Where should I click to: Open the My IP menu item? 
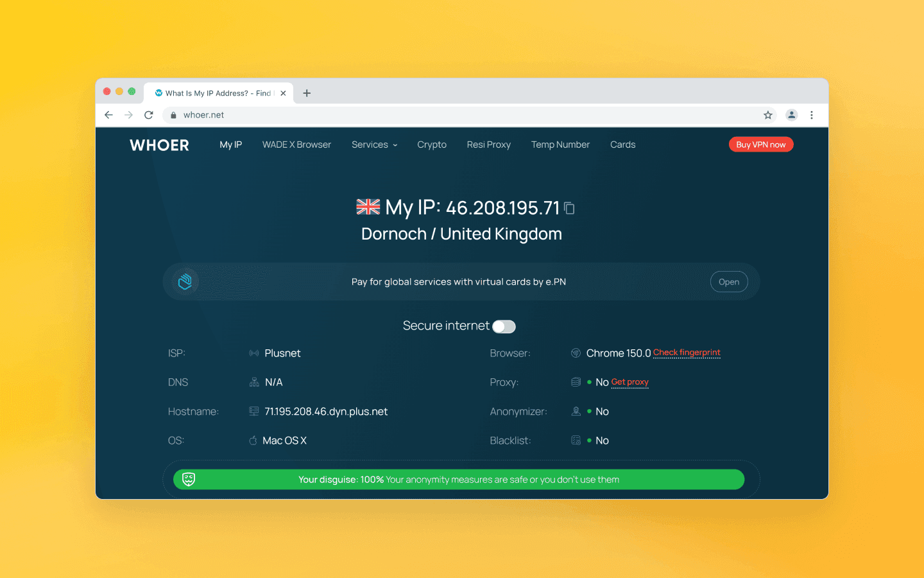[x=231, y=144]
